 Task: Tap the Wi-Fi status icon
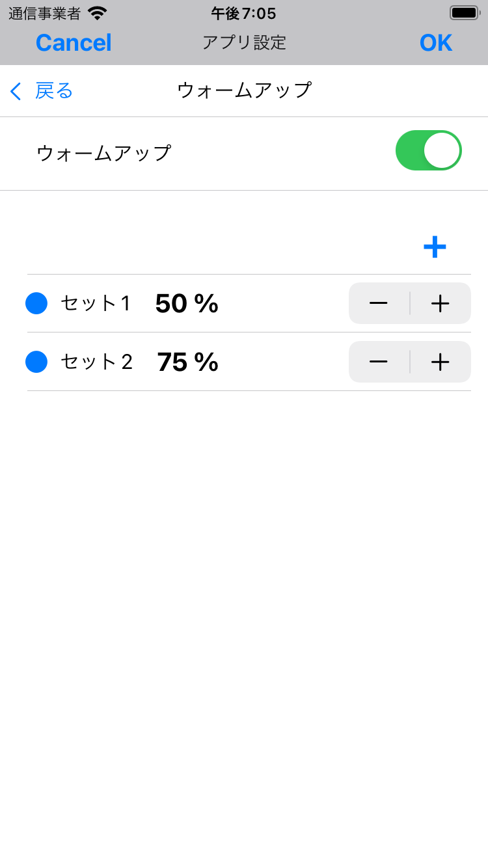97,13
